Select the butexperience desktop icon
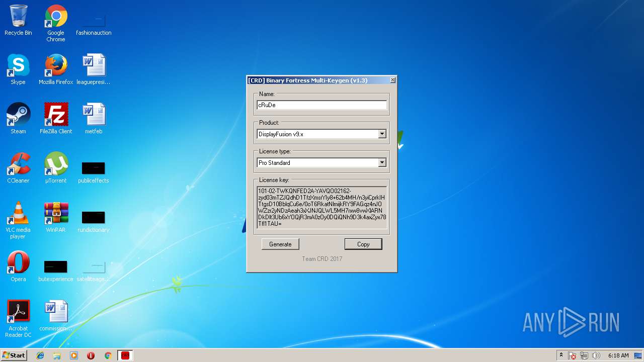The width and height of the screenshot is (644, 362). point(56,271)
